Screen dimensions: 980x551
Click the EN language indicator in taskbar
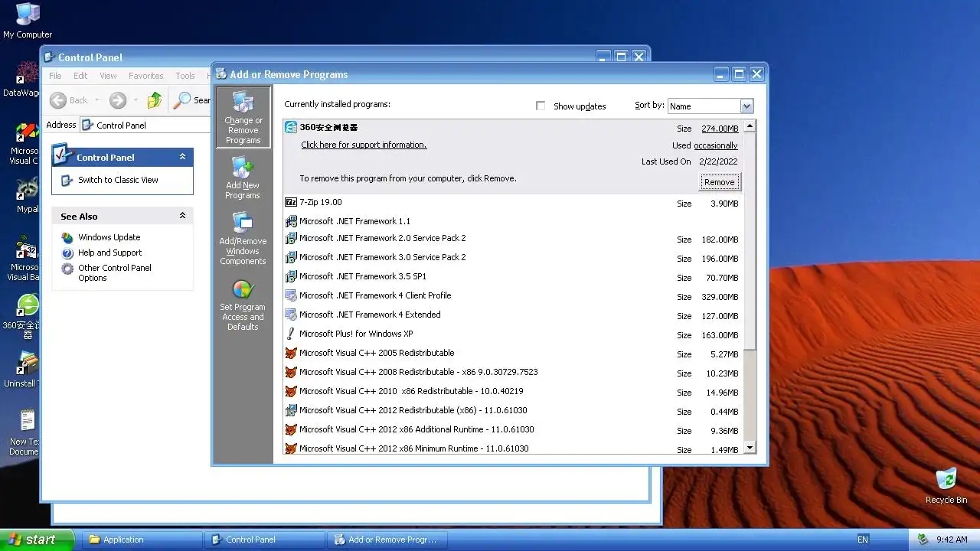[x=863, y=540]
